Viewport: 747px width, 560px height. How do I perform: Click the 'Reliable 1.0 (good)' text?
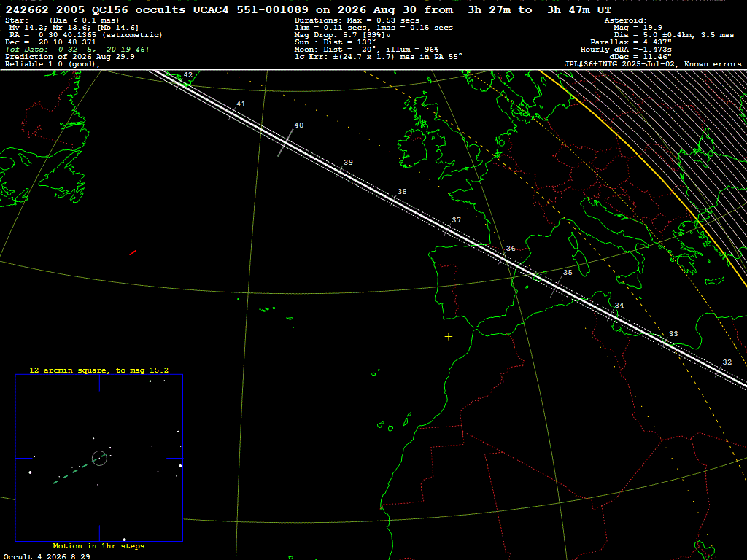53,64
